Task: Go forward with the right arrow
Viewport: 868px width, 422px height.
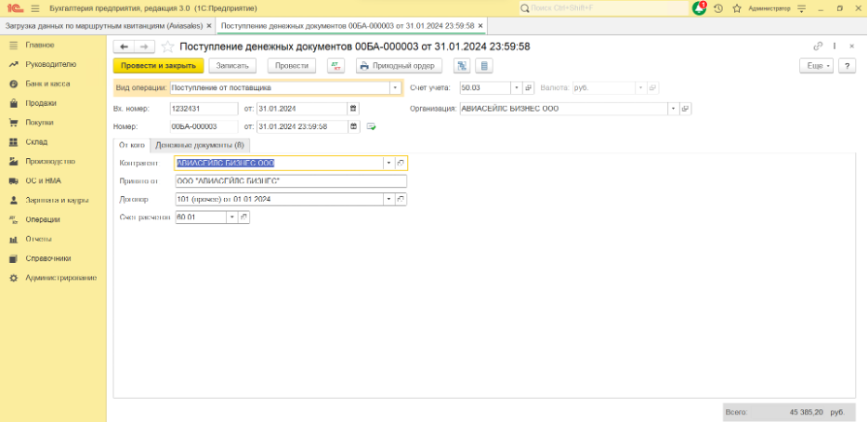Action: click(x=144, y=47)
